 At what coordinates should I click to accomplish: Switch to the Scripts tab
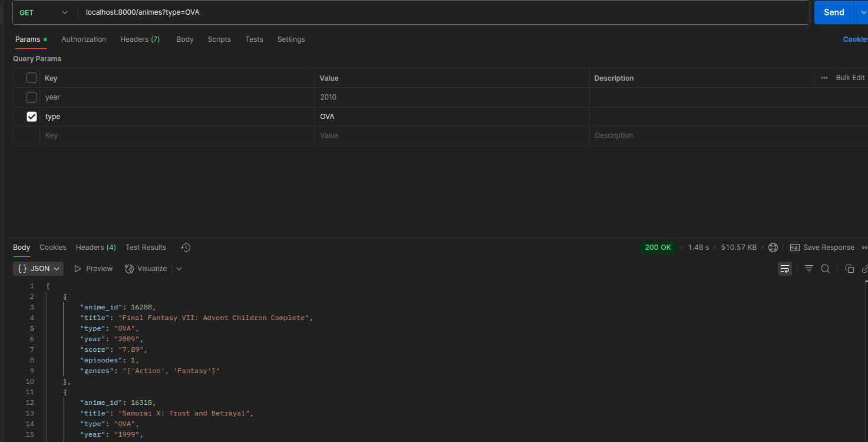pos(219,39)
